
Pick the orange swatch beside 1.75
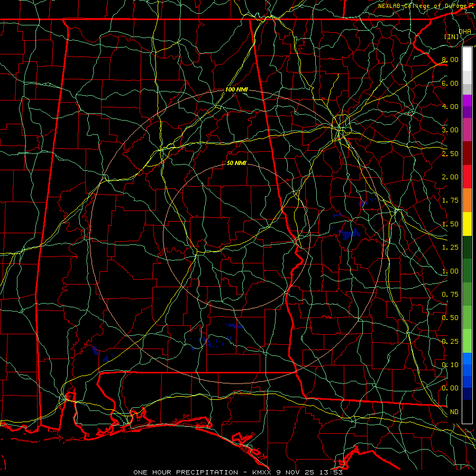pyautogui.click(x=467, y=200)
